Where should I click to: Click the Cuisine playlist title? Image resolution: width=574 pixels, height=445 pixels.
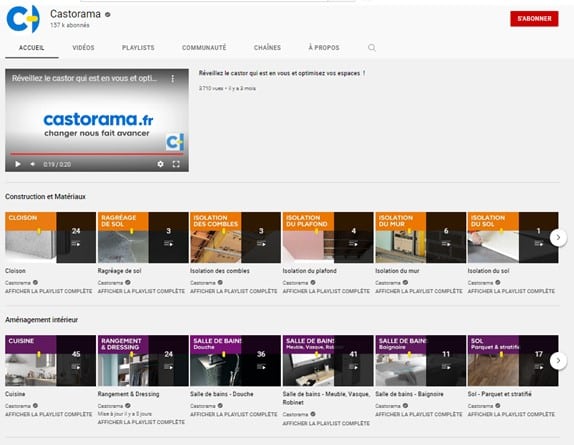point(15,394)
